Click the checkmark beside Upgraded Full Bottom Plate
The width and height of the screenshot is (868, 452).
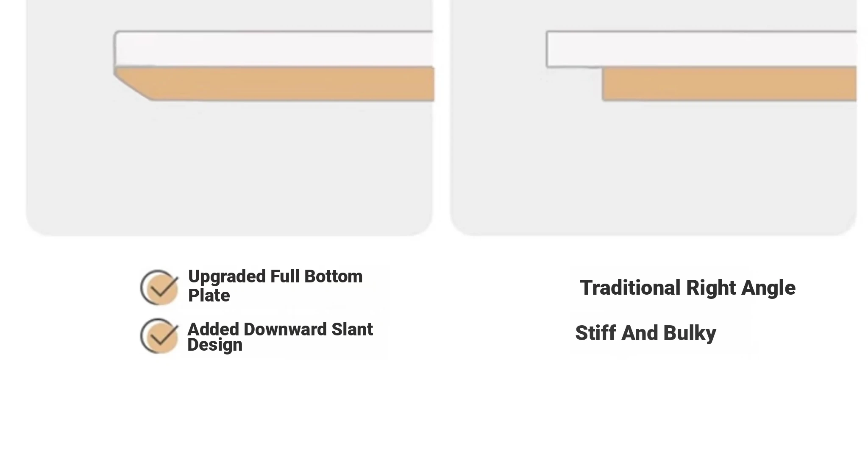[x=159, y=287]
